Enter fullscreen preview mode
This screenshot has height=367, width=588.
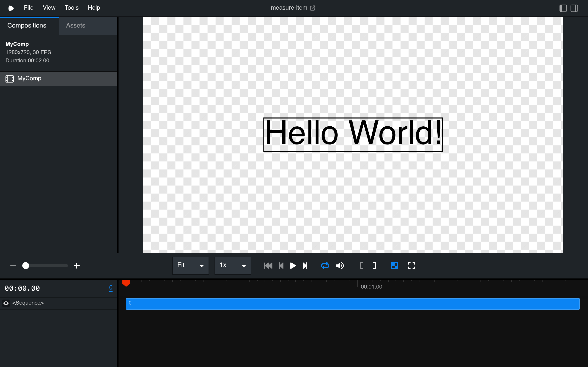[411, 266]
